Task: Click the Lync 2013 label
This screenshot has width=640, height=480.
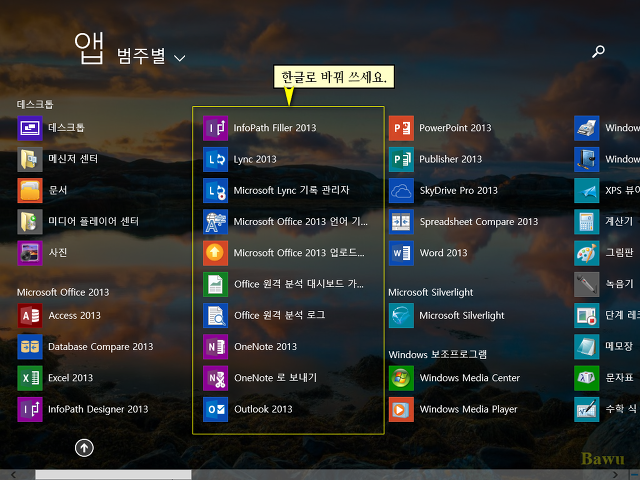Action: click(x=255, y=160)
